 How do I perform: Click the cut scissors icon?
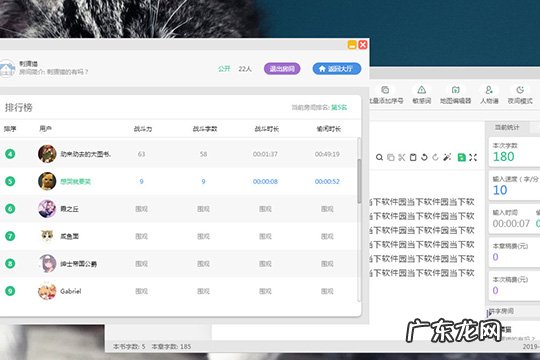402,157
